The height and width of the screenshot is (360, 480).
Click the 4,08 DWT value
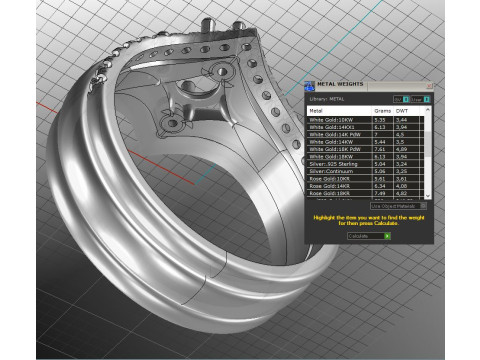[x=402, y=186]
